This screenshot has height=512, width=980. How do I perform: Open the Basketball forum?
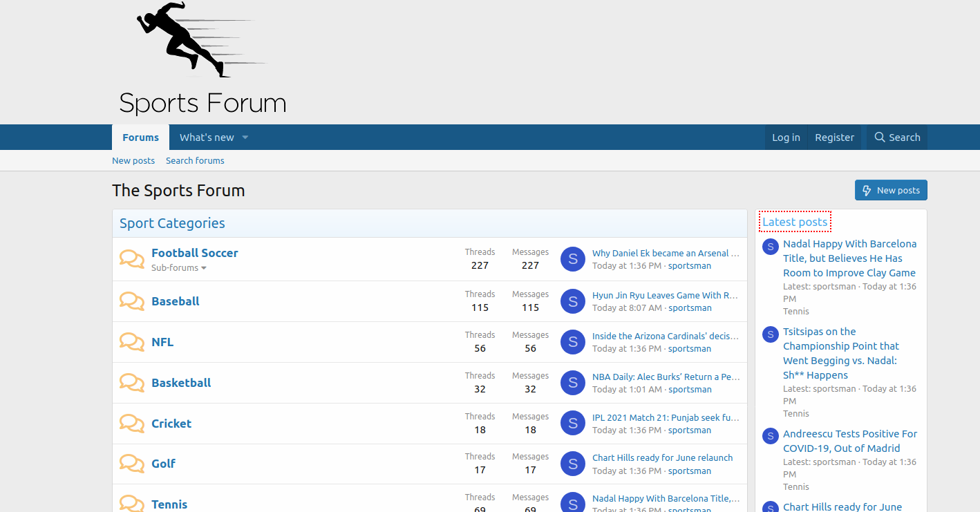(x=181, y=383)
